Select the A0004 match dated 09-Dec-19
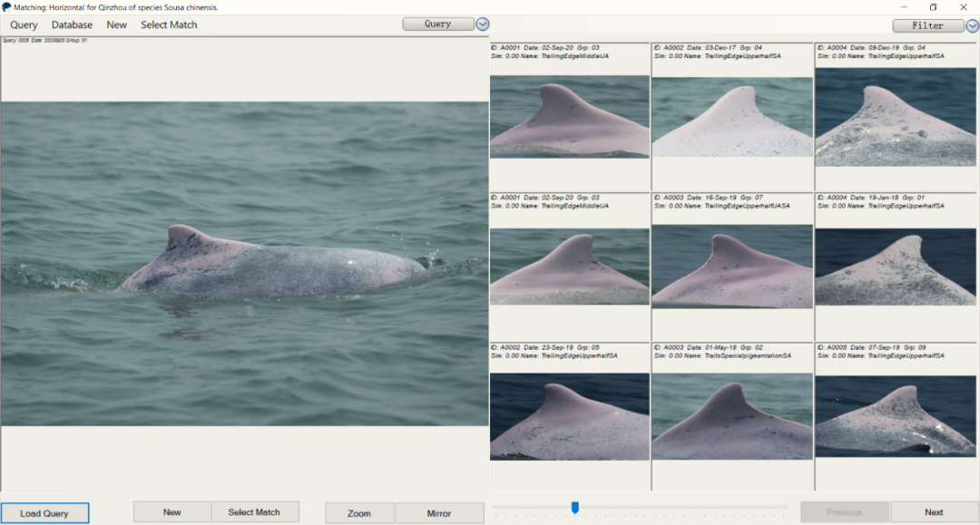Screen dimensions: 980x525 click(897, 117)
